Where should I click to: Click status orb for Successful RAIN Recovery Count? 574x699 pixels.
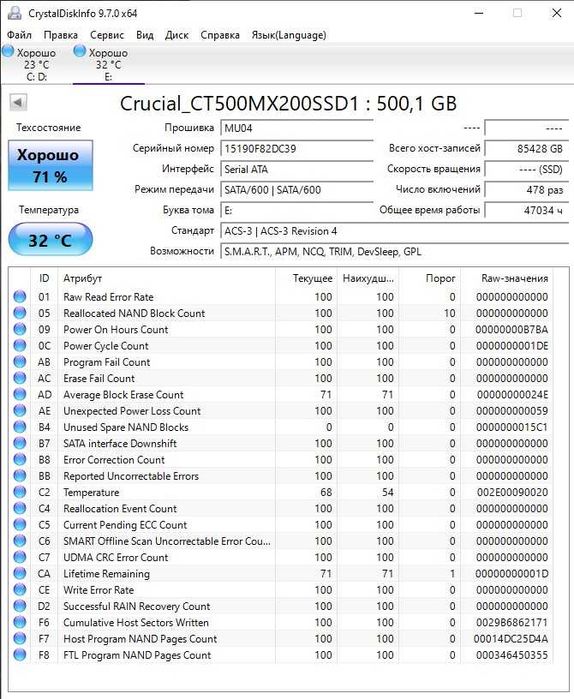20,606
